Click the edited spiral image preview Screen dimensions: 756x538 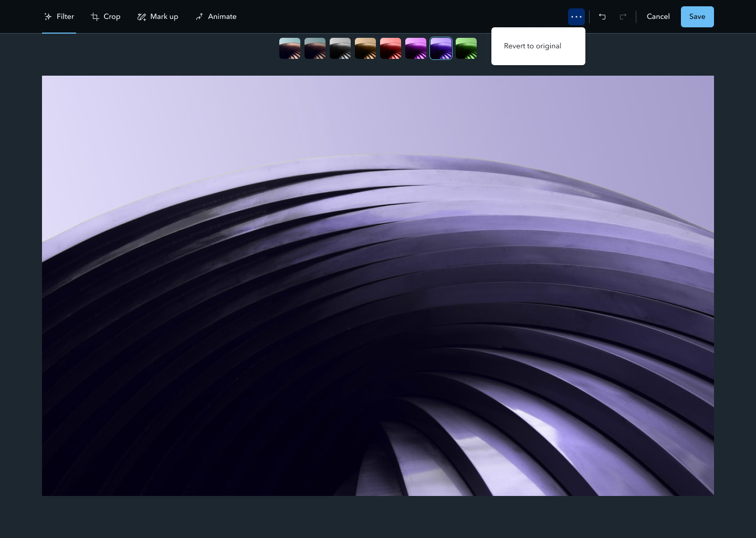pos(378,286)
